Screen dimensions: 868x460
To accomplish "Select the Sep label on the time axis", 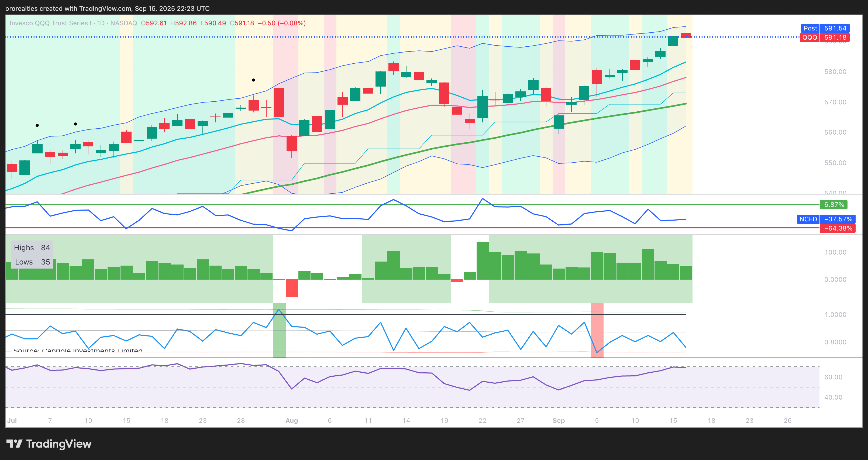I will click(x=558, y=421).
